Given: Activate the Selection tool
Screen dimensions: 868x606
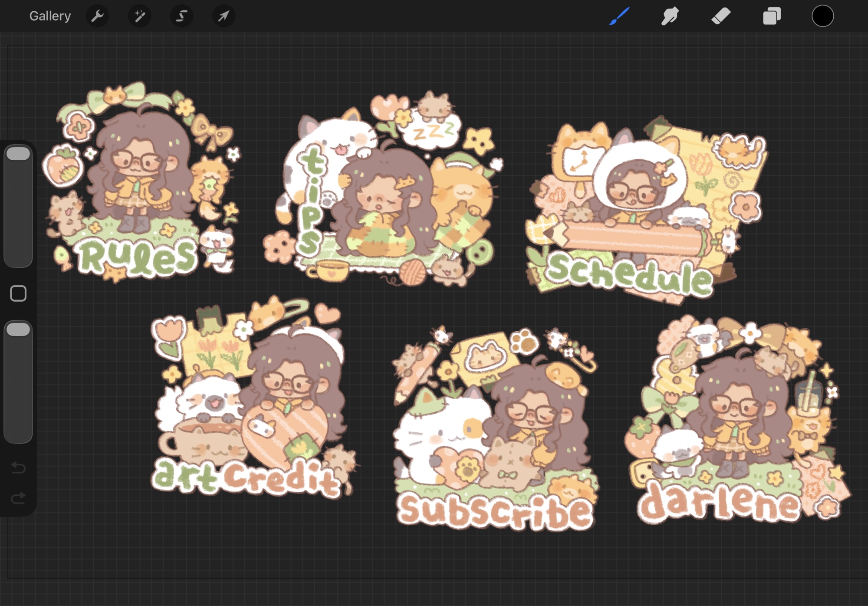Looking at the screenshot, I should (x=181, y=16).
